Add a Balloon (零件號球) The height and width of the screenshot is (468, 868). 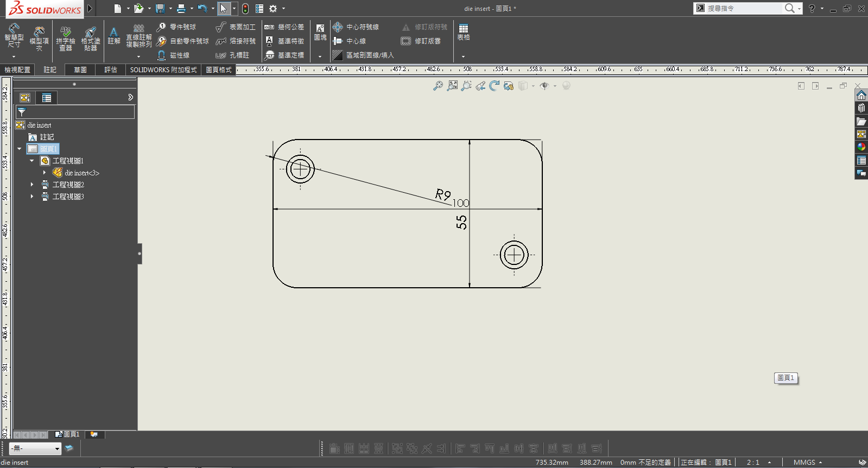point(176,27)
